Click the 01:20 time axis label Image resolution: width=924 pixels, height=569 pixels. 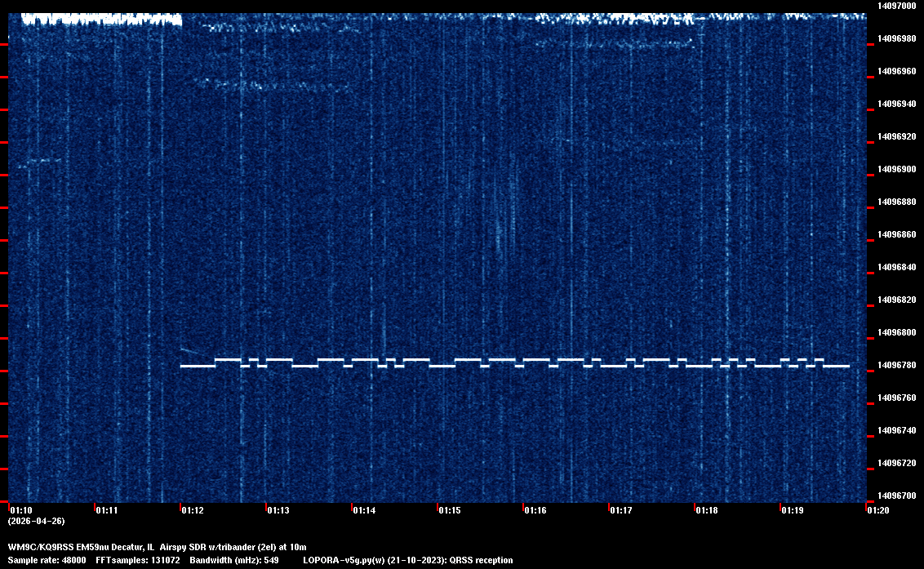tap(878, 510)
